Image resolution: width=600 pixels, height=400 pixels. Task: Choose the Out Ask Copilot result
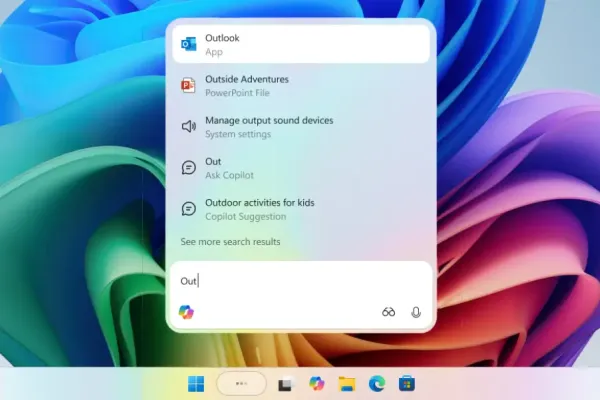tap(301, 168)
